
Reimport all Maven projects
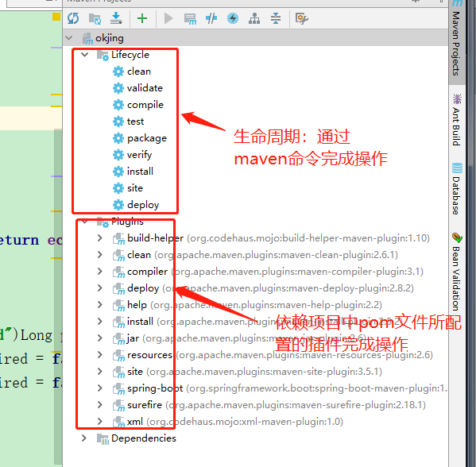point(73,18)
